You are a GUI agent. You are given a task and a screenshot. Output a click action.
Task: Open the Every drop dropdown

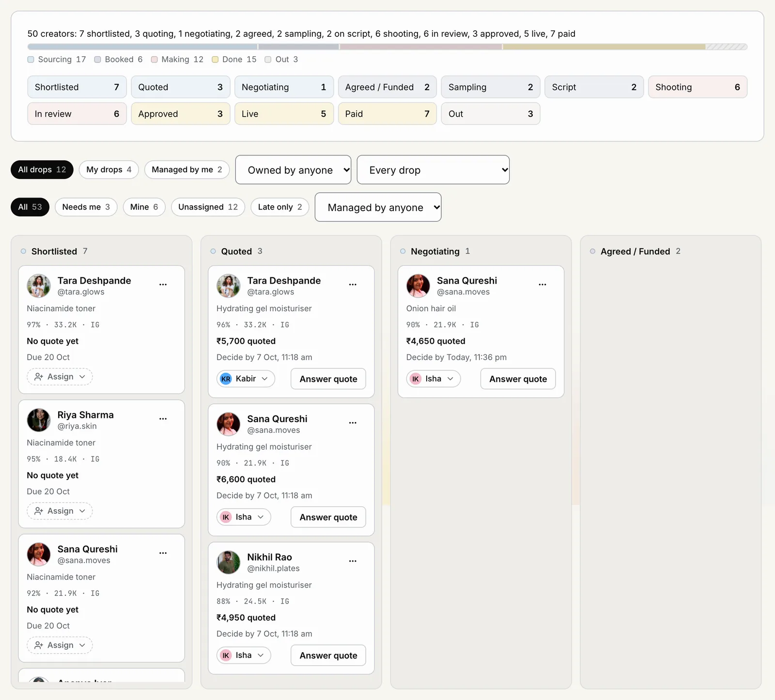tap(433, 169)
